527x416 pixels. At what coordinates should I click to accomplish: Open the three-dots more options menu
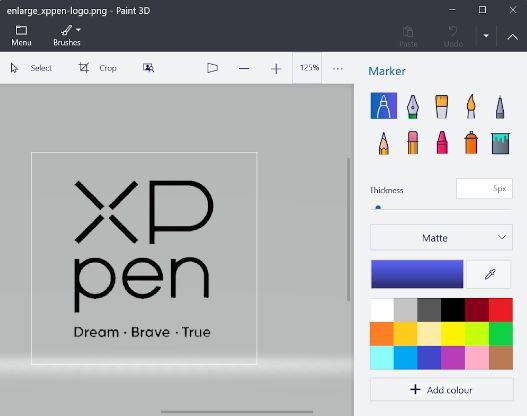pyautogui.click(x=337, y=69)
